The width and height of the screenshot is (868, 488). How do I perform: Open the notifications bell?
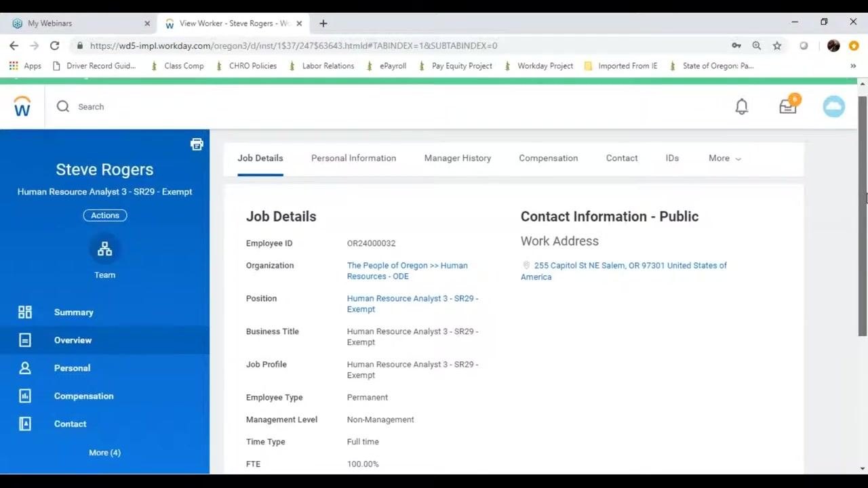pos(742,106)
